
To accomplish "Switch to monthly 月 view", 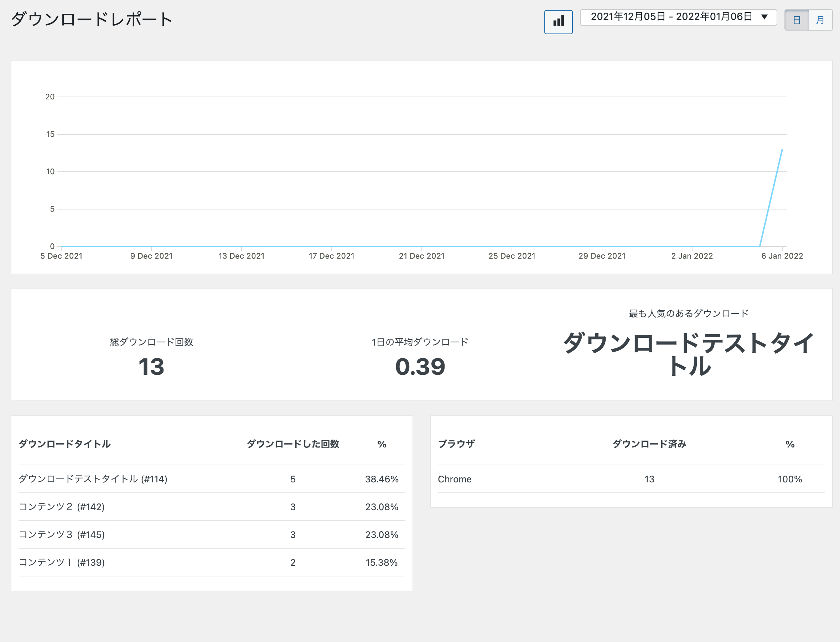I will click(820, 20).
